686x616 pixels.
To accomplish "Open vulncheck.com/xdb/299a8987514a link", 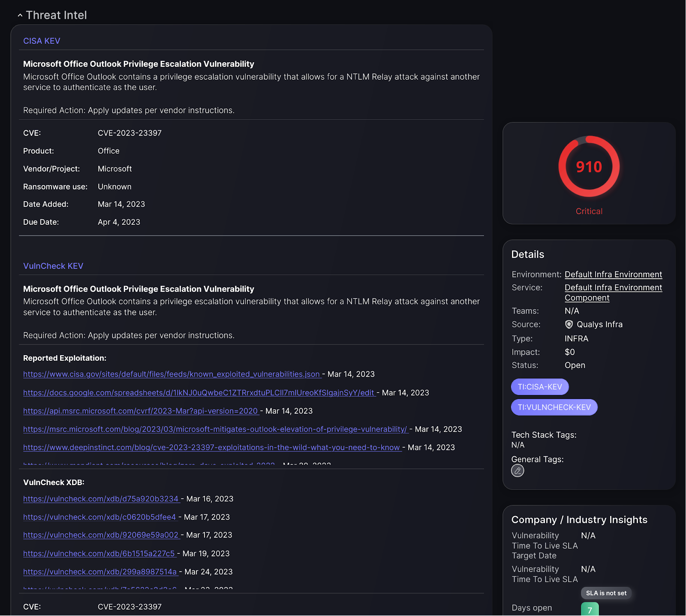I will (100, 572).
